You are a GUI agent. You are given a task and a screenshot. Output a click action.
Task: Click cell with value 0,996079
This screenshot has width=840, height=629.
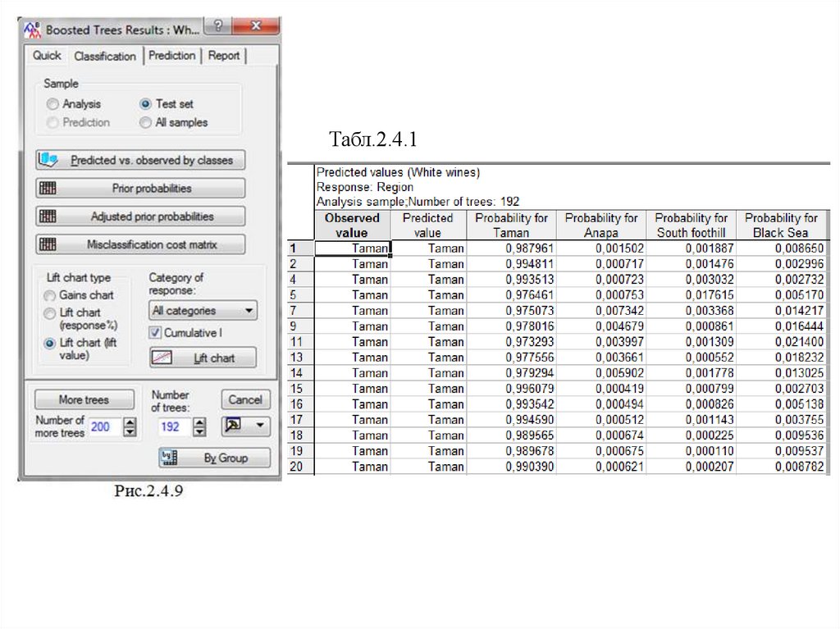(x=512, y=389)
